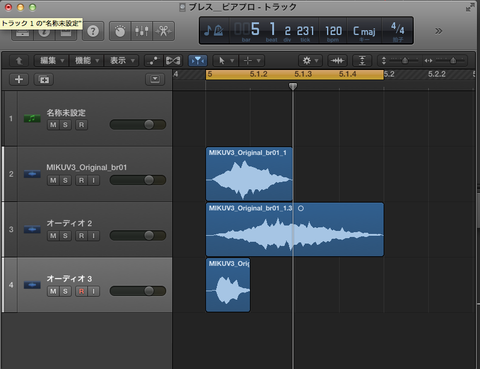Adjust the horizontal zoom slider

pos(452,61)
